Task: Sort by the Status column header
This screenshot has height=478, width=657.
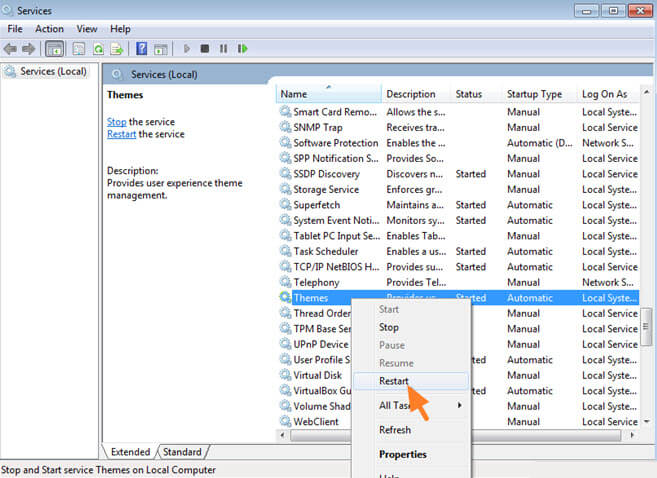Action: (477, 94)
